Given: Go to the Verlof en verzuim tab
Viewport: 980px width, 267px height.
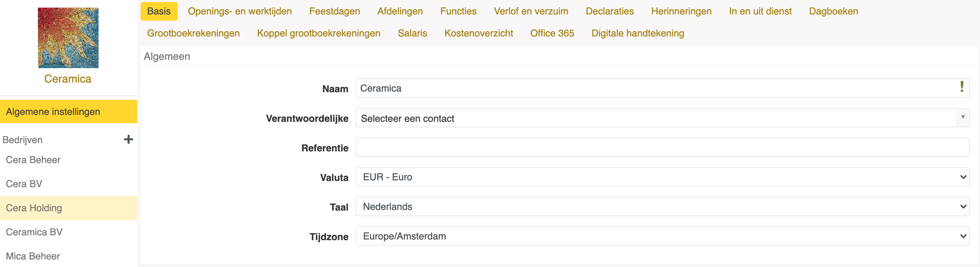Looking at the screenshot, I should 531,11.
